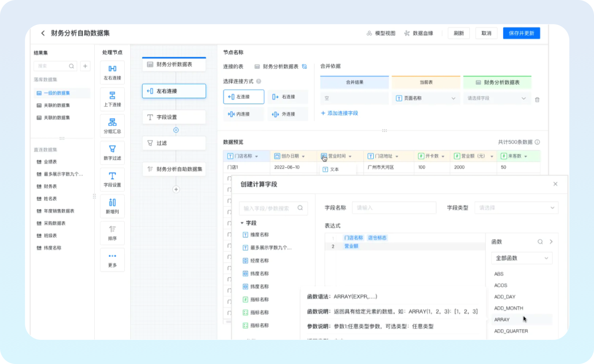Image resolution: width=594 pixels, height=364 pixels.
Task: Click the 左右连接 node icon
Action: pos(112,69)
